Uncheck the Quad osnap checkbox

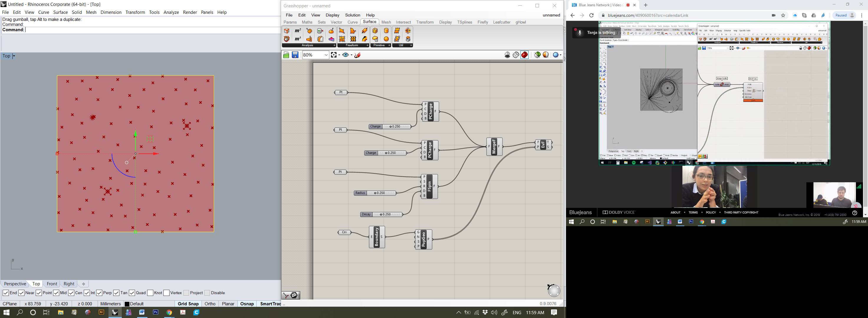(132, 293)
